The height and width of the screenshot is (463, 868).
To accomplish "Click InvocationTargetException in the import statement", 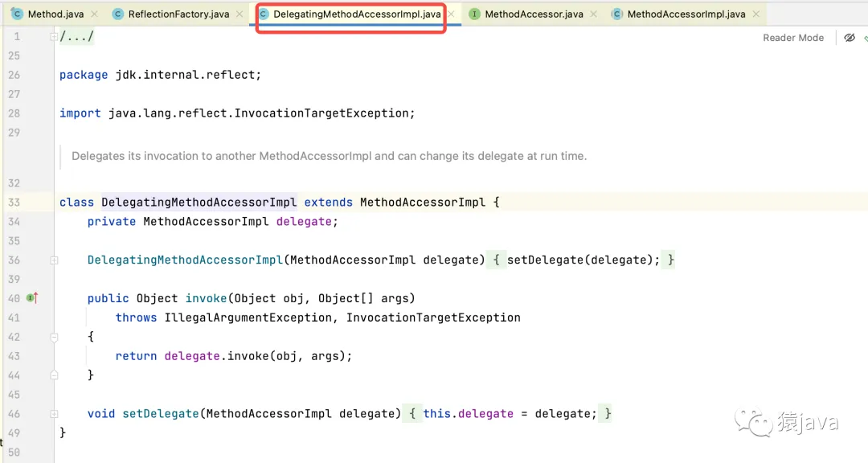I will [321, 113].
